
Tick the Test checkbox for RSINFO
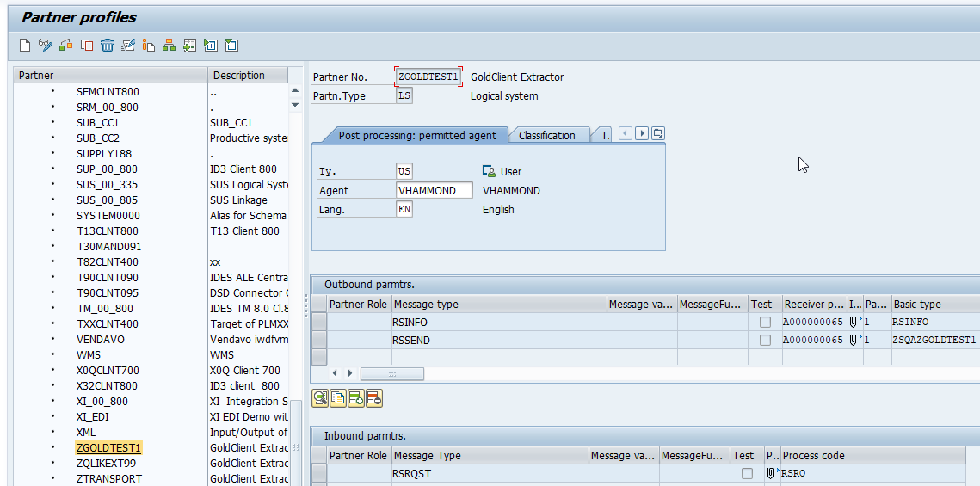(765, 322)
